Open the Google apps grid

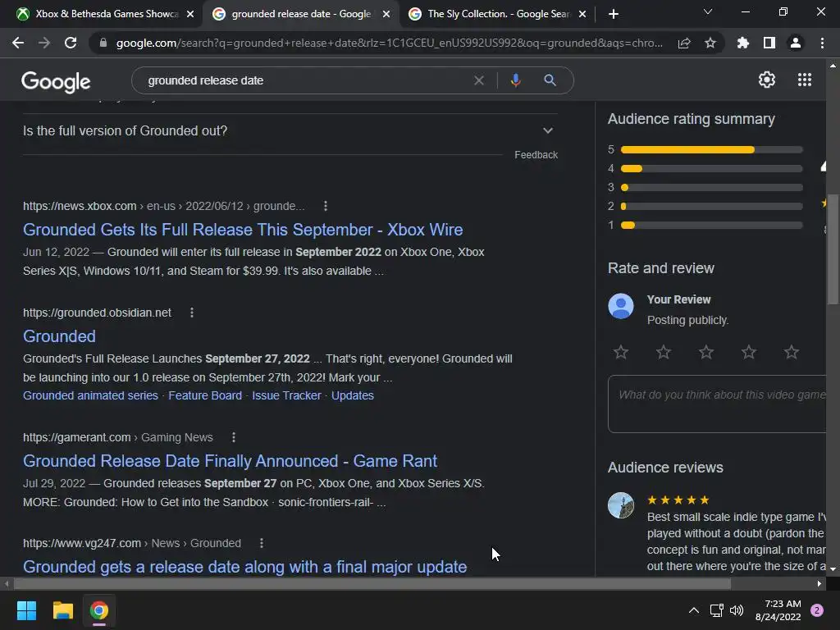[x=805, y=80]
